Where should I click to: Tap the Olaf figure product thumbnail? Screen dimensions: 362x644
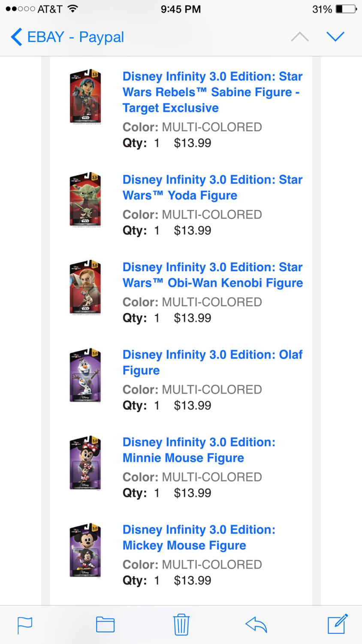click(x=85, y=375)
